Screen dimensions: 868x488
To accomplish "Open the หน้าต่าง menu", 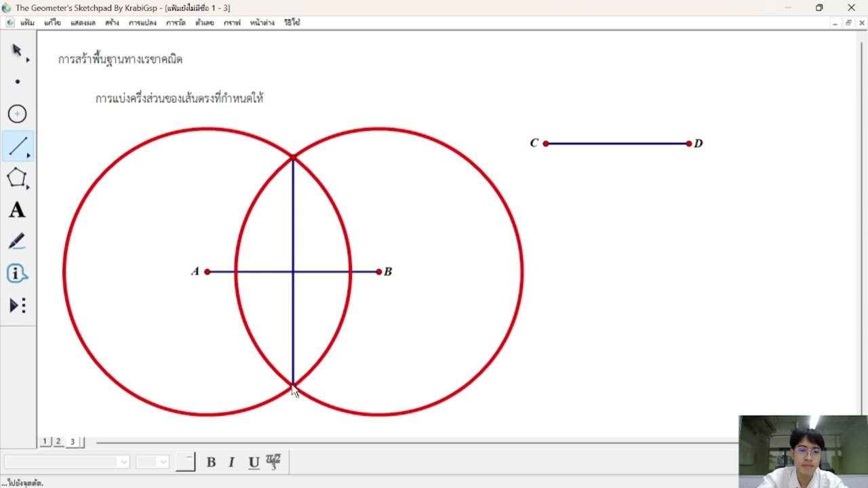I will 262,22.
